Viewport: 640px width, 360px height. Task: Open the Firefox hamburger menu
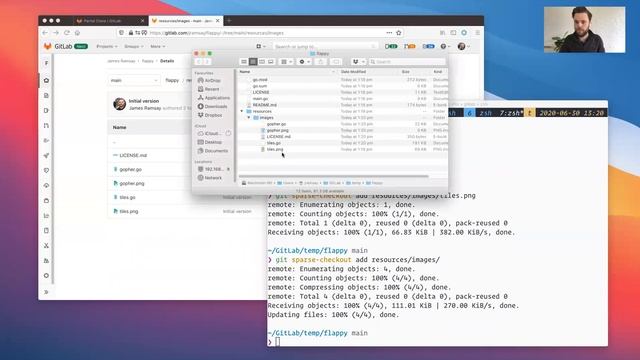477,33
